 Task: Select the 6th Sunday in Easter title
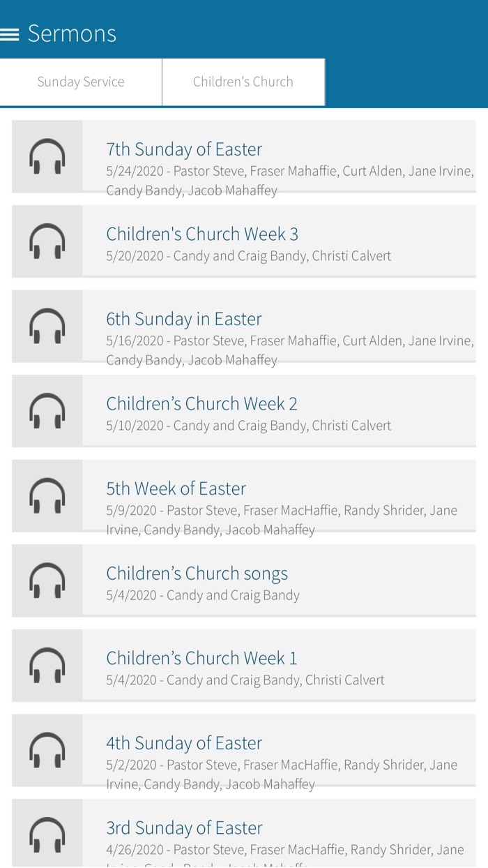click(x=184, y=319)
